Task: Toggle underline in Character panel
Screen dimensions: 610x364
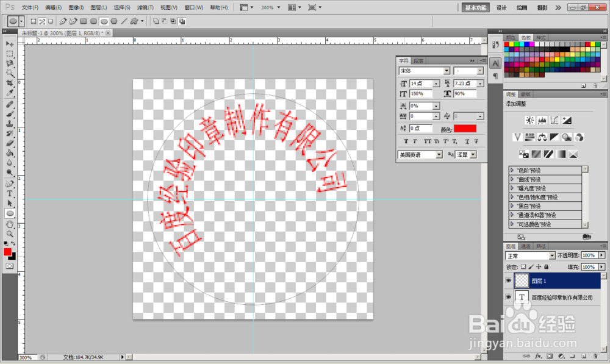Action: click(x=467, y=141)
